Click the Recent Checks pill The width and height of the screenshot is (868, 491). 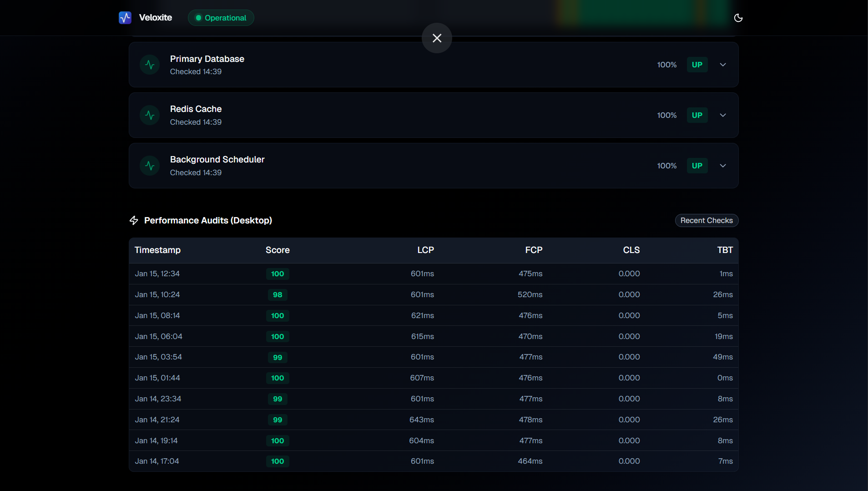point(707,220)
